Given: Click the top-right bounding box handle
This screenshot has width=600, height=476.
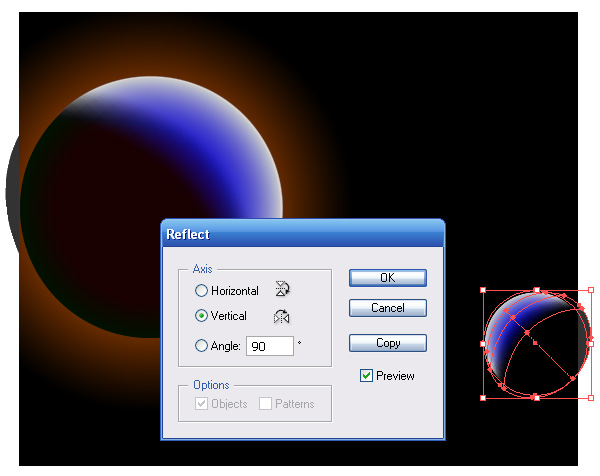Looking at the screenshot, I should pyautogui.click(x=591, y=290).
